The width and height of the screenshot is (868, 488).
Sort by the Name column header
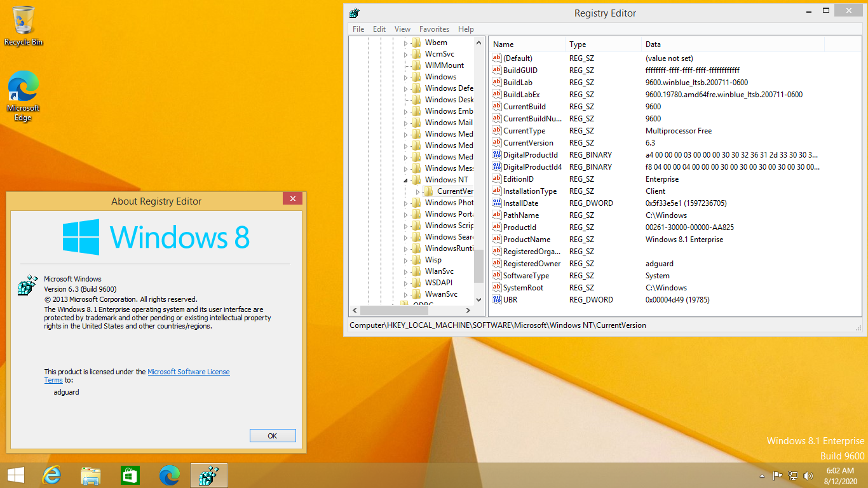527,44
